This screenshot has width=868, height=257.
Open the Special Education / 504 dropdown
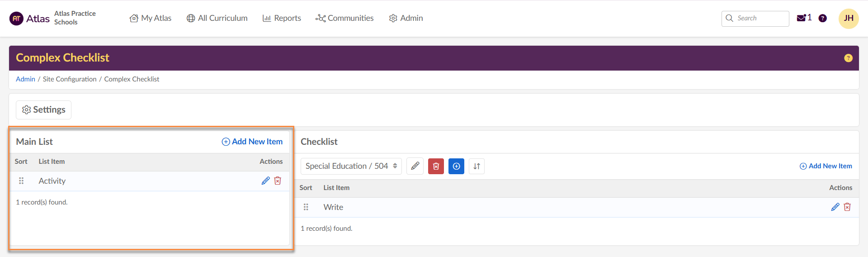[351, 167]
